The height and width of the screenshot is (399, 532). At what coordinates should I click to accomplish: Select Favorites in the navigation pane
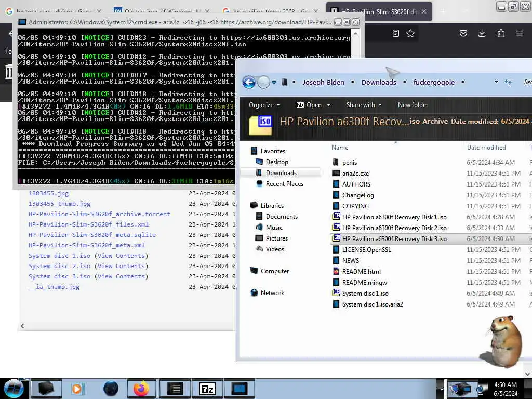click(273, 151)
